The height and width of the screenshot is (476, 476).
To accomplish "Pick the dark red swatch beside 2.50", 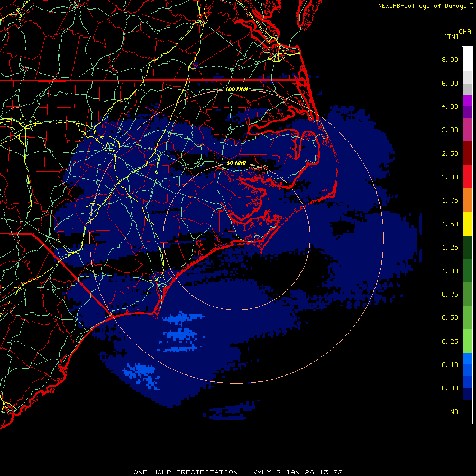I will pos(467,153).
